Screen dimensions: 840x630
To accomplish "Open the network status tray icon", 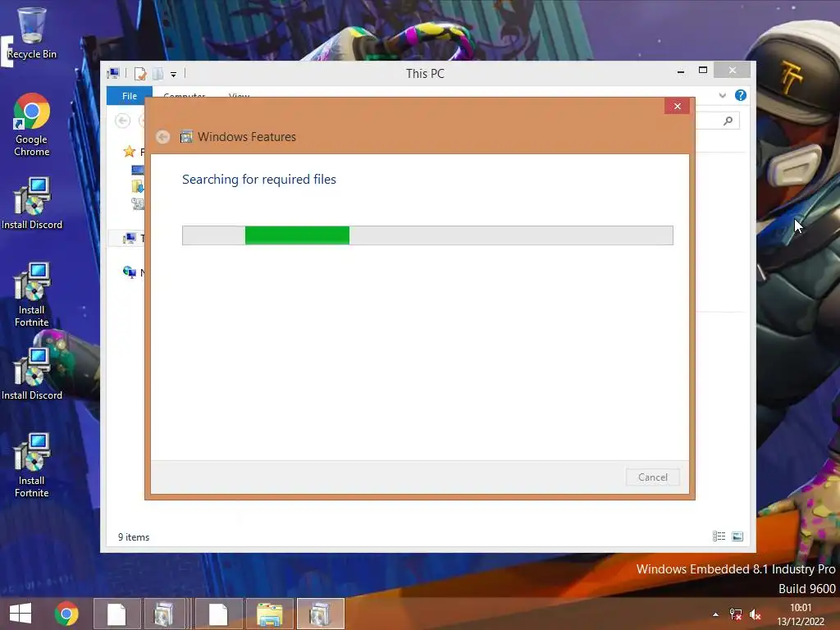I will pyautogui.click(x=736, y=614).
